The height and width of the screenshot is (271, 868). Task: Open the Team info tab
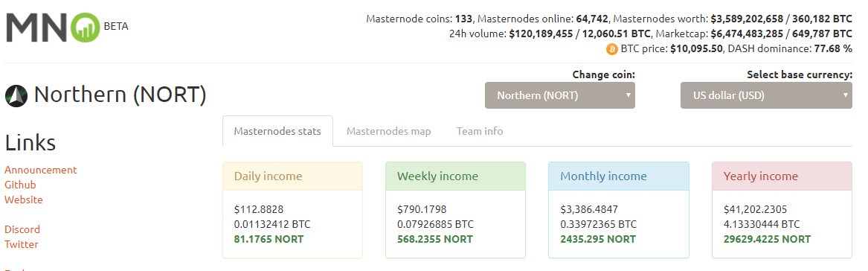(480, 131)
